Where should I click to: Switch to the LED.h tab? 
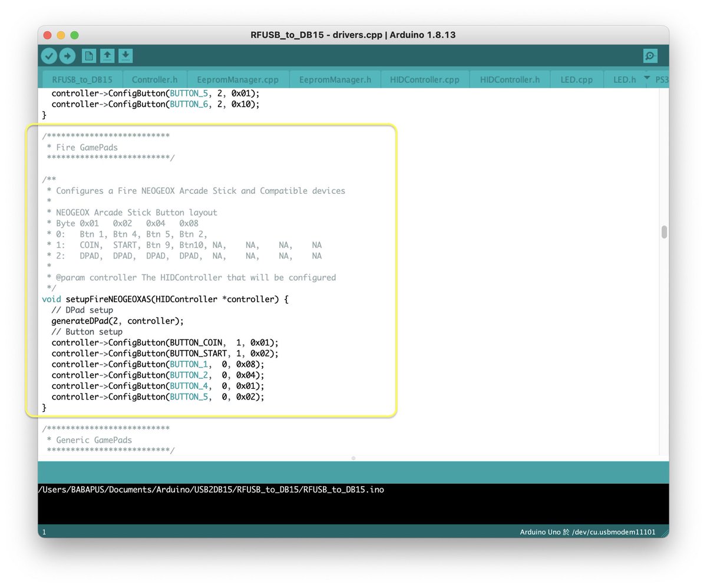624,80
